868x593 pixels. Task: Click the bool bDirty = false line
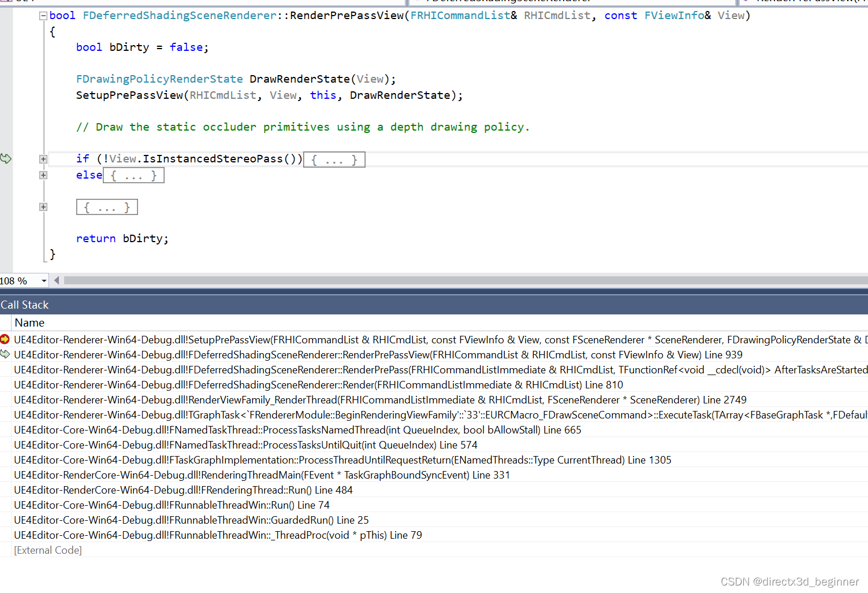tap(142, 47)
